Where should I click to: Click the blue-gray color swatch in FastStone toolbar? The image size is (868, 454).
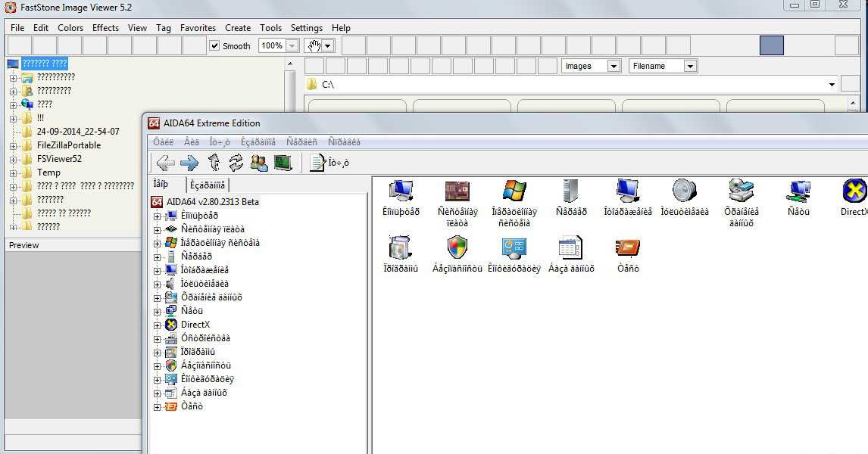pos(771,46)
